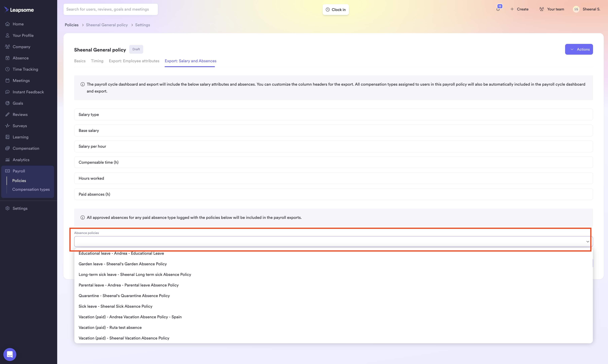The image size is (608, 364).
Task: Click the Meetings calendar icon
Action: point(8,80)
